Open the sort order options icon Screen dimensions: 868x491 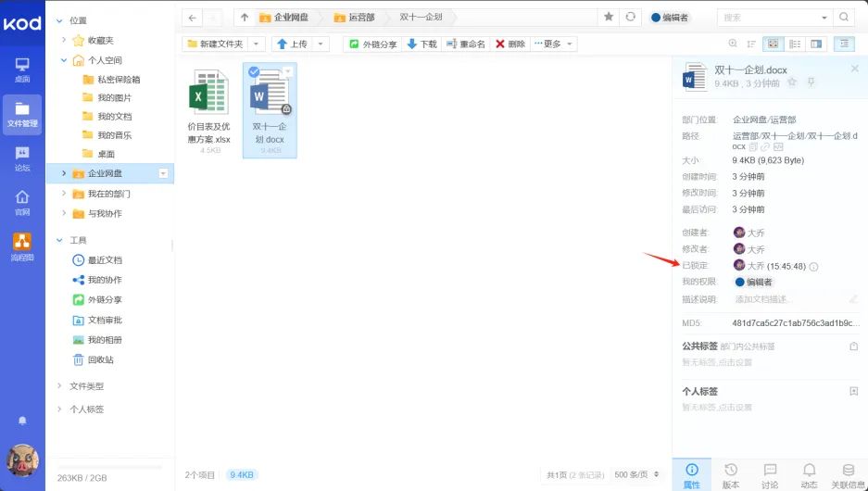click(x=751, y=44)
